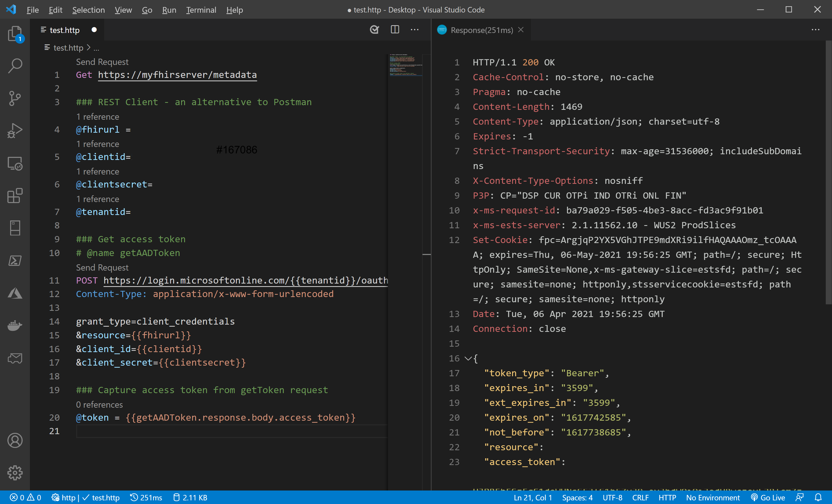
Task: Collapse the JSON body at response line 16
Action: pyautogui.click(x=468, y=358)
